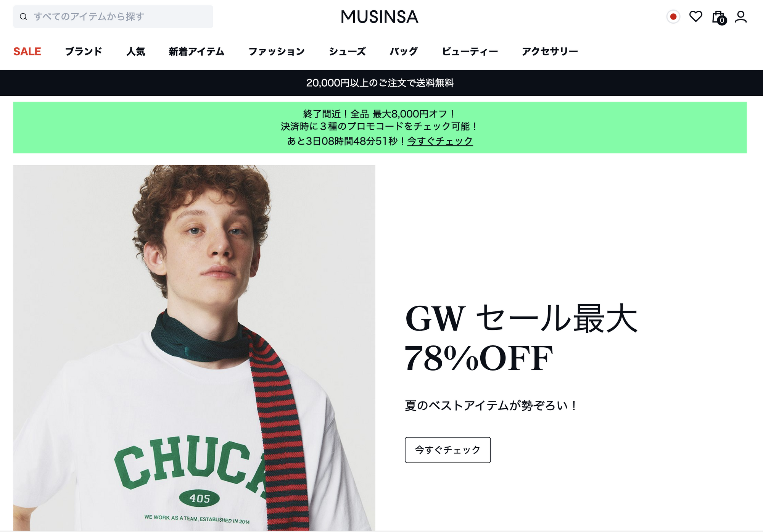Go to 新着アイテム category
763x532 pixels.
coord(196,52)
